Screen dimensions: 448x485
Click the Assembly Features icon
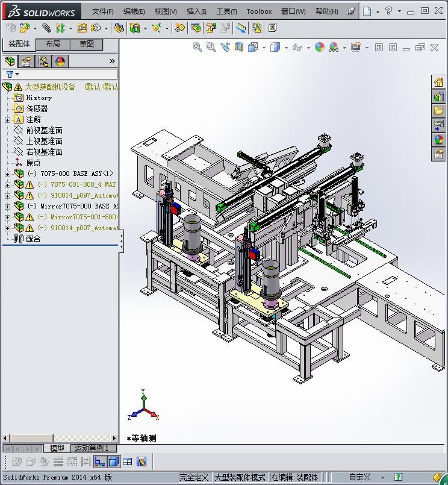click(135, 28)
